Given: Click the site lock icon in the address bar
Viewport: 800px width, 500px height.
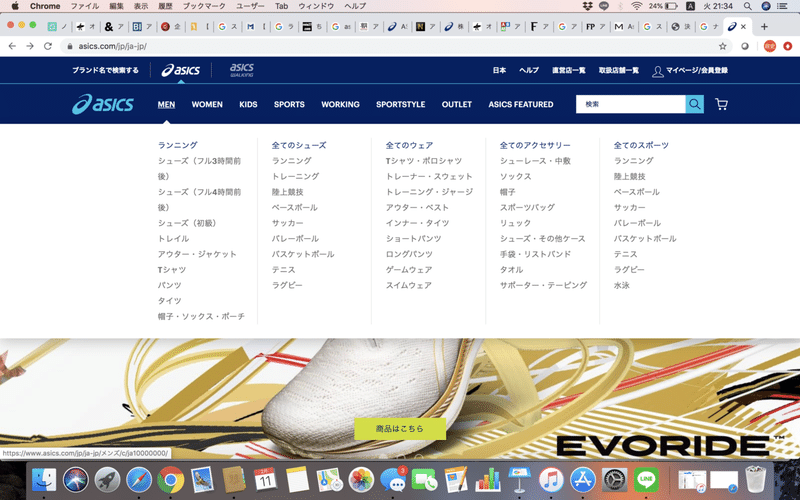Looking at the screenshot, I should point(70,46).
